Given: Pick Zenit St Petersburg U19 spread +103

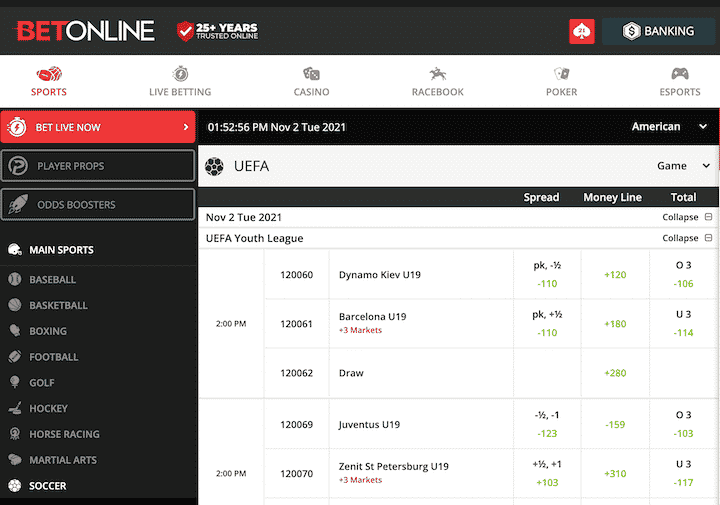Looking at the screenshot, I should point(547,473).
